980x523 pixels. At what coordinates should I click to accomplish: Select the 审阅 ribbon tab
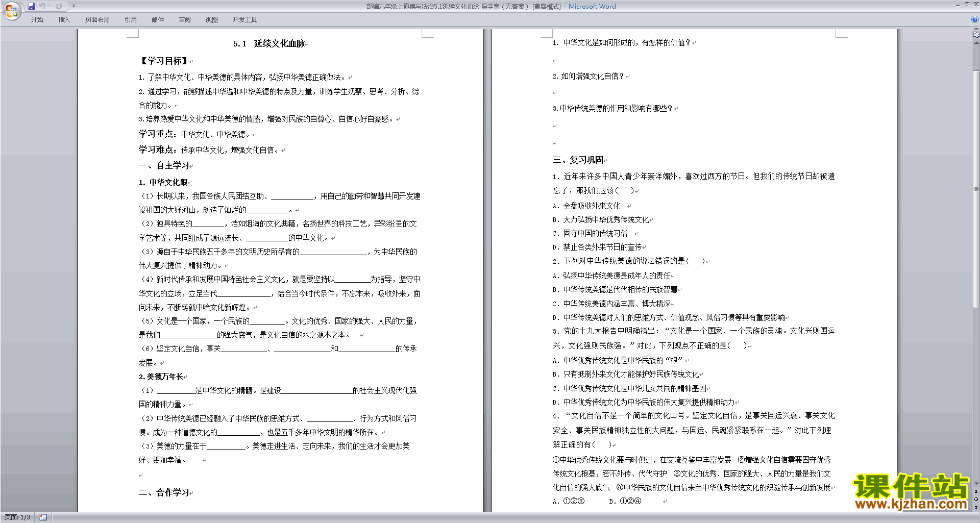185,20
